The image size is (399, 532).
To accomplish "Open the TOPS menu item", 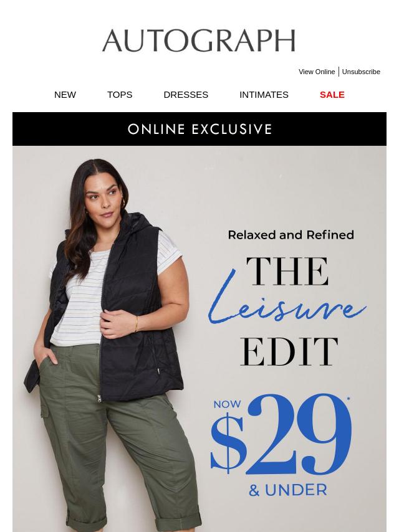I will click(x=120, y=95).
